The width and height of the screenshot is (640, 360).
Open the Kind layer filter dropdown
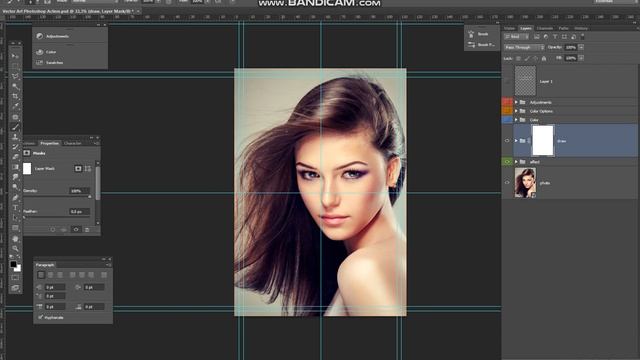pyautogui.click(x=517, y=37)
